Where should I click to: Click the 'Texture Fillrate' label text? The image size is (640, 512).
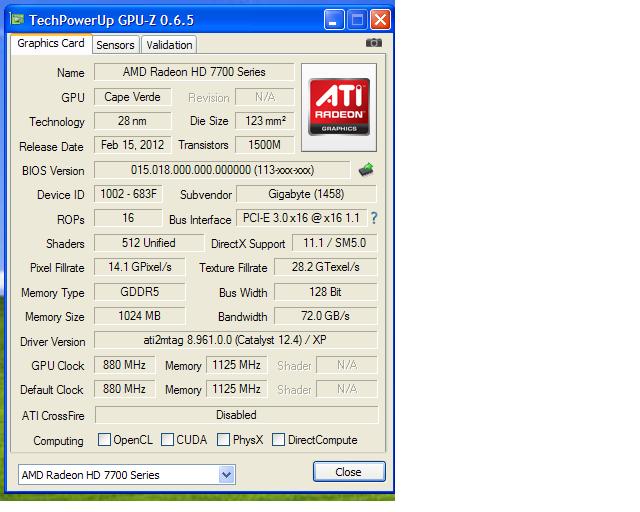click(x=233, y=268)
